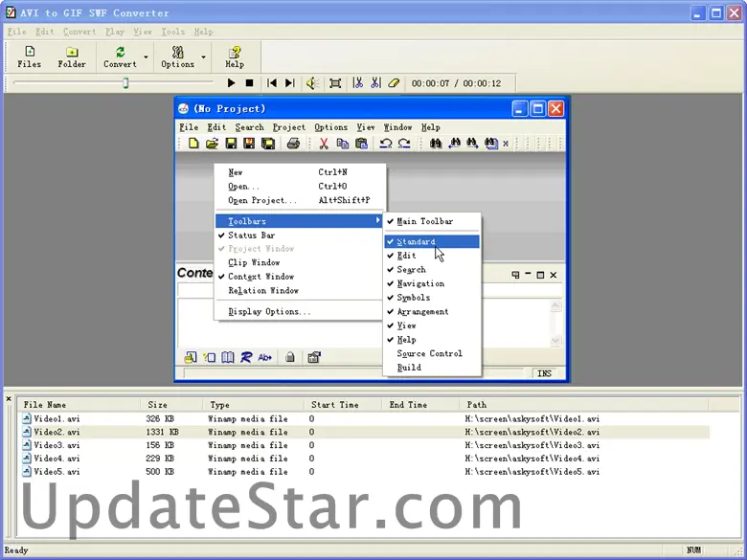Open the Project menu in inner window
Screen dimensions: 747x560
tap(289, 127)
